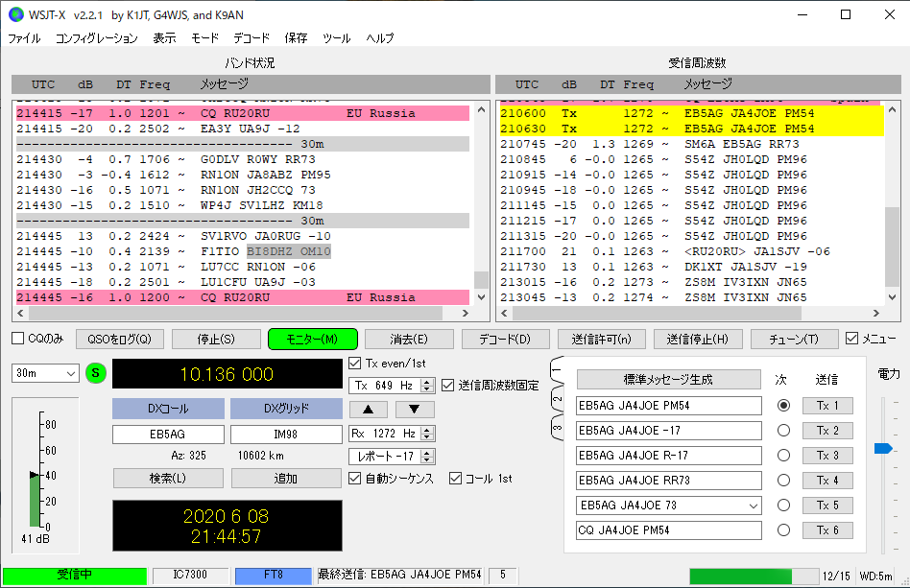Select the radio button for Tx 5 message
Screen dimensions: 910x588
(783, 506)
